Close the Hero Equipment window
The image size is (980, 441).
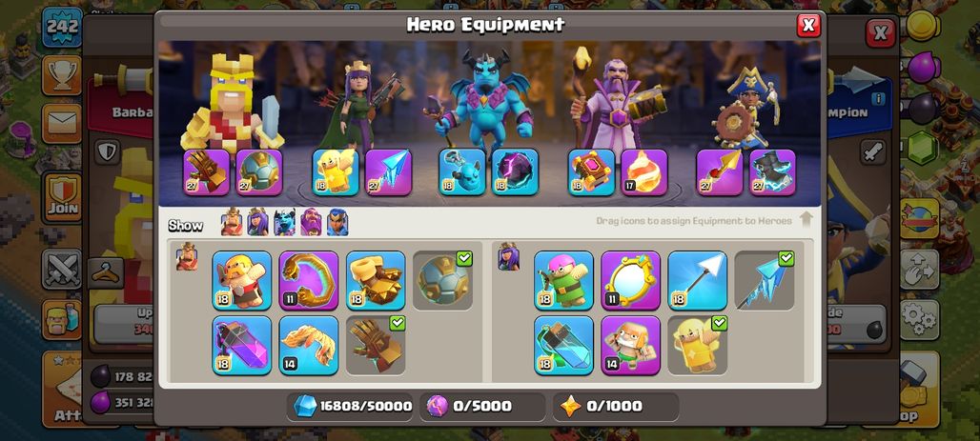pos(808,25)
